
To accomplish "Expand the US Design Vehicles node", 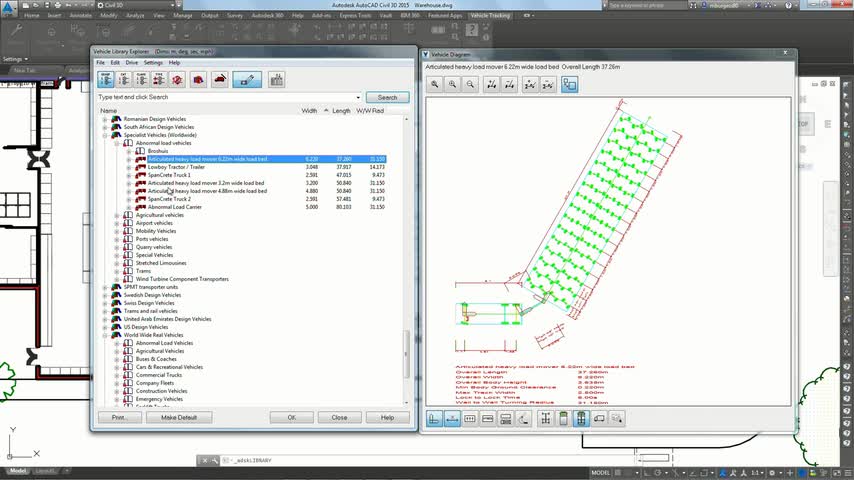I will coord(105,327).
